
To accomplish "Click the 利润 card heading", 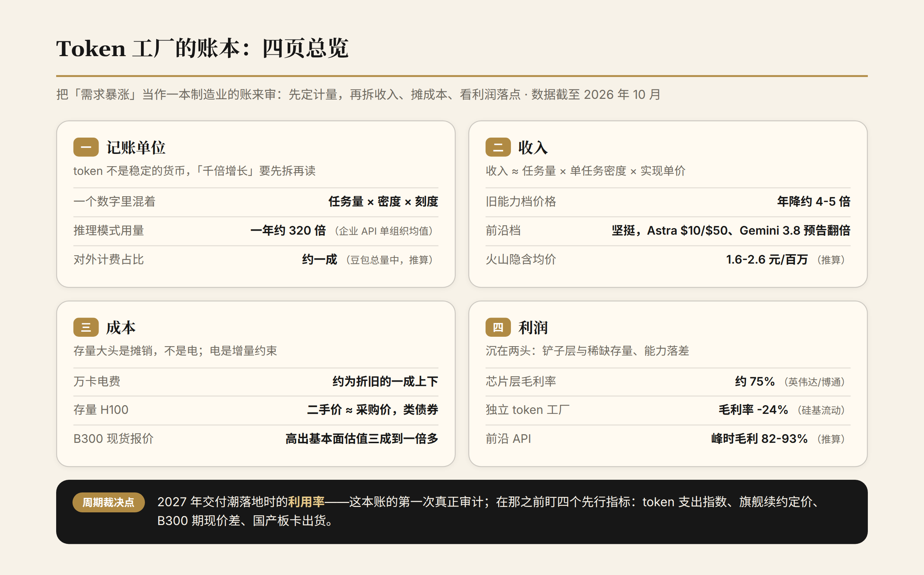I will (x=533, y=327).
